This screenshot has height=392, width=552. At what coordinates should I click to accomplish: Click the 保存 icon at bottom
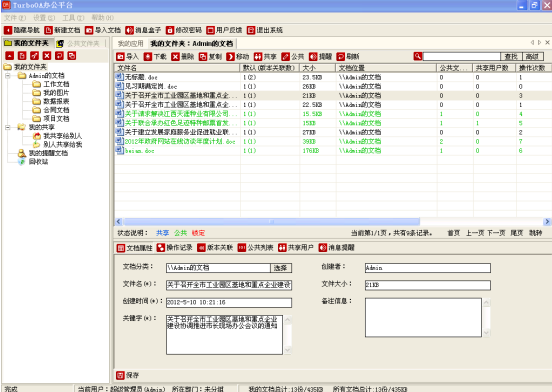click(120, 375)
